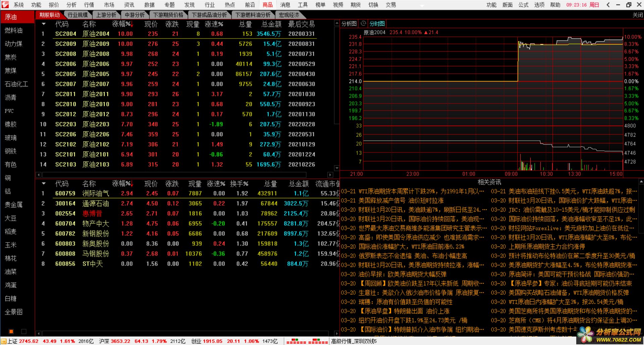
Task: Select 原油 in the commodity sidebar
Action: click(17, 17)
